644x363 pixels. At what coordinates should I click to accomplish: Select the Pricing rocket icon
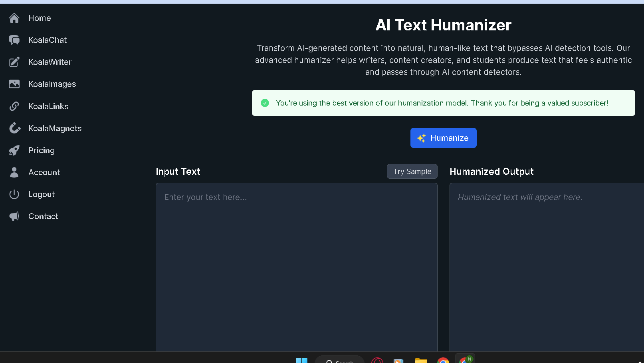point(14,150)
